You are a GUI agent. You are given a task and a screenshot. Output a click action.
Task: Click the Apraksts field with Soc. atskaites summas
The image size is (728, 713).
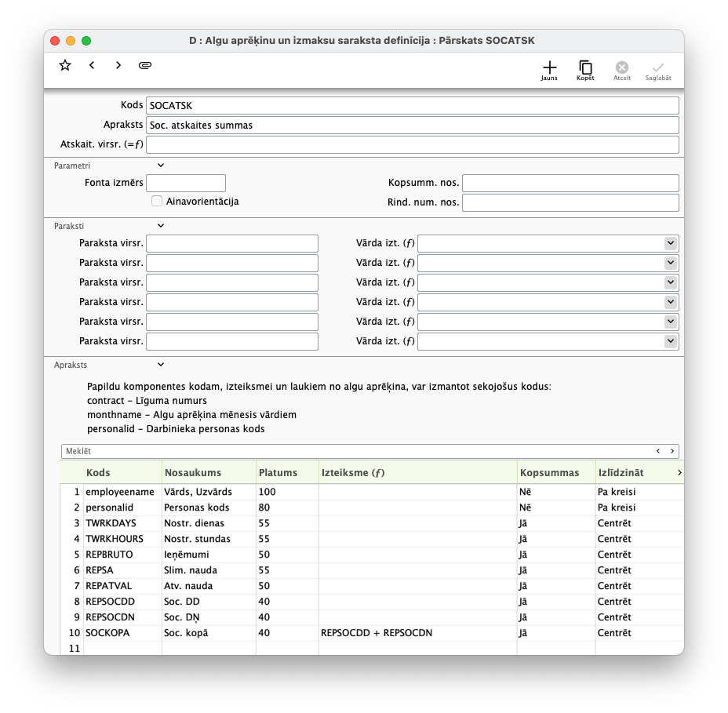coord(413,125)
